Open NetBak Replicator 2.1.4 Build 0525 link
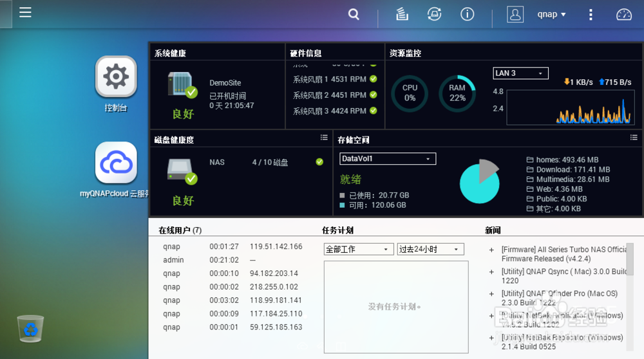Image resolution: width=644 pixels, height=359 pixels. (562, 342)
